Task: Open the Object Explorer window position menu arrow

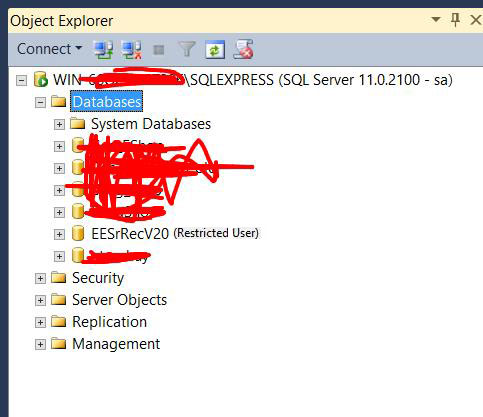Action: coord(436,20)
